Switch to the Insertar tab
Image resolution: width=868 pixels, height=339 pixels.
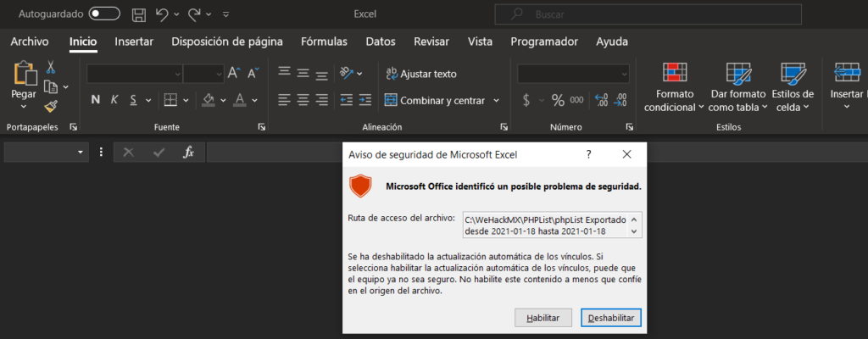(134, 42)
